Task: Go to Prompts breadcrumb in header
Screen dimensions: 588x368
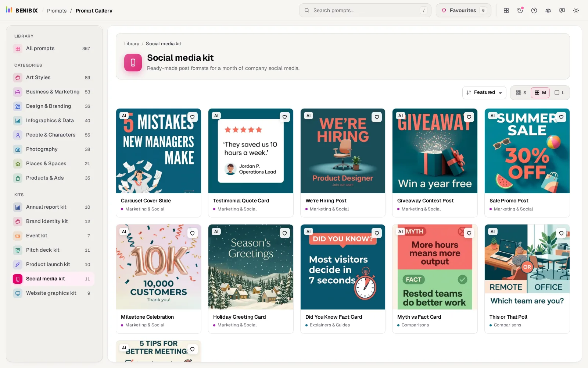Action: coord(57,11)
